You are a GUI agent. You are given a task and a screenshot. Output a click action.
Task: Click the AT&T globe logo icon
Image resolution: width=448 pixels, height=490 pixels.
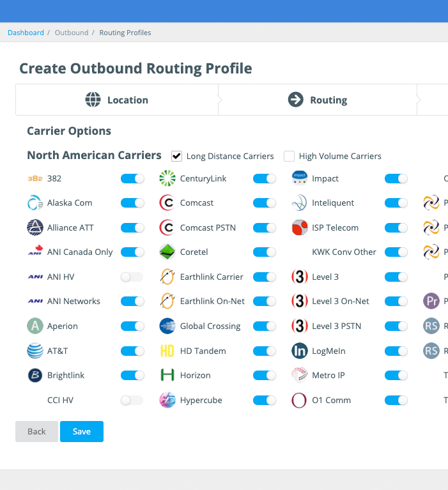coord(35,351)
